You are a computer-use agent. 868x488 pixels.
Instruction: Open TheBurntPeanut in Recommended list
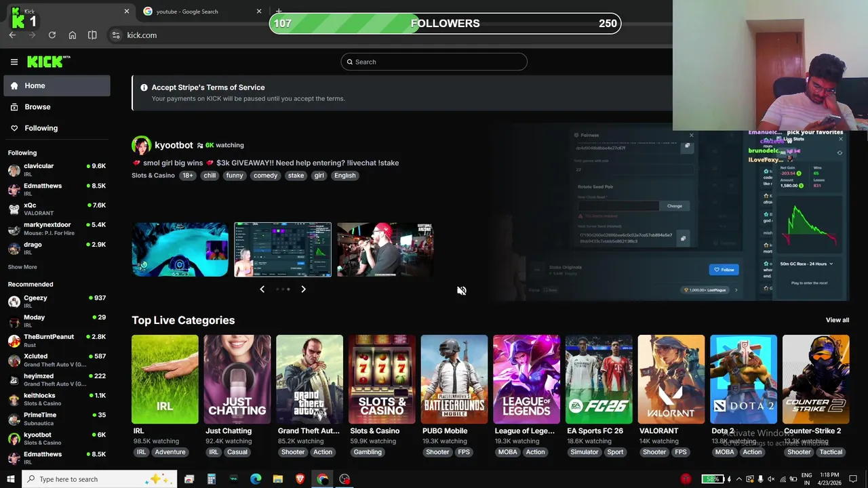(57, 340)
